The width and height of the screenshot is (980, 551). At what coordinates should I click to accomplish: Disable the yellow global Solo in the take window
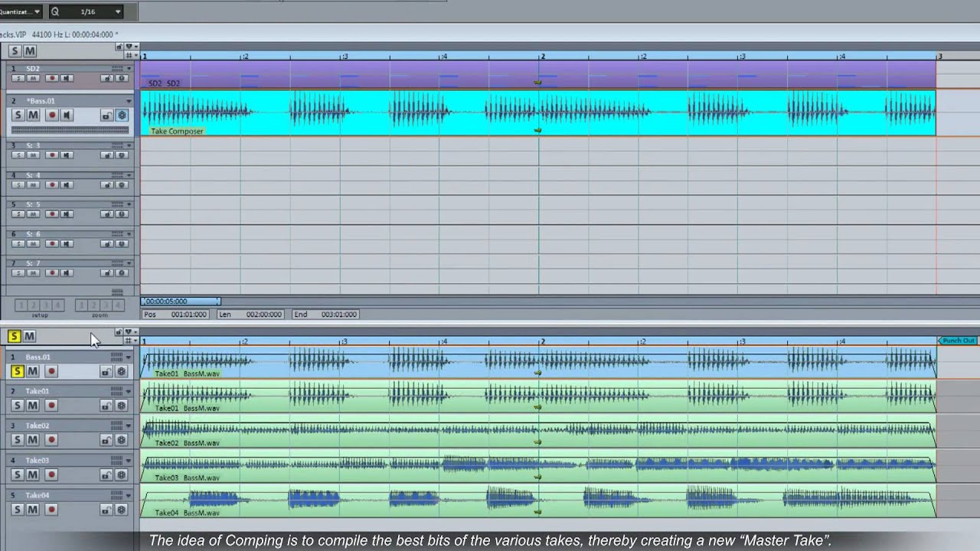click(x=14, y=337)
